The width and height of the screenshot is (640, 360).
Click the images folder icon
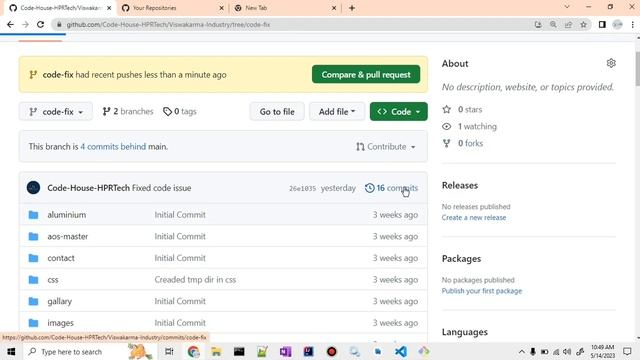(33, 323)
